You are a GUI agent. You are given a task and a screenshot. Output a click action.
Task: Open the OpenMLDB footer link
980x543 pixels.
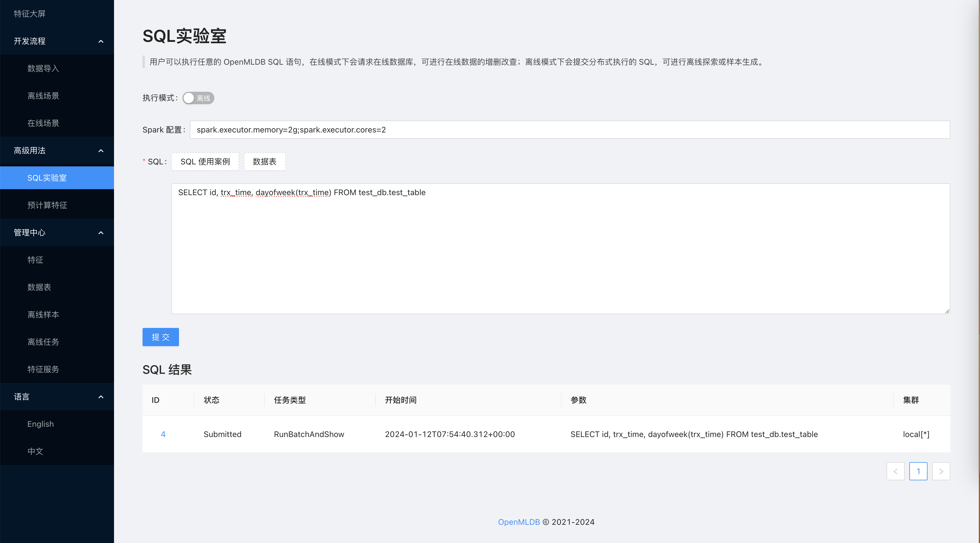[x=519, y=522]
